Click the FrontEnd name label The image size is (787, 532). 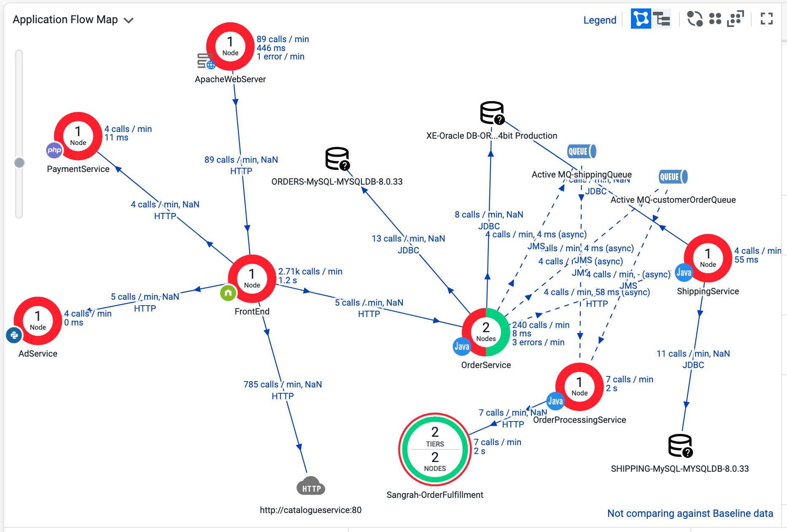coord(252,312)
